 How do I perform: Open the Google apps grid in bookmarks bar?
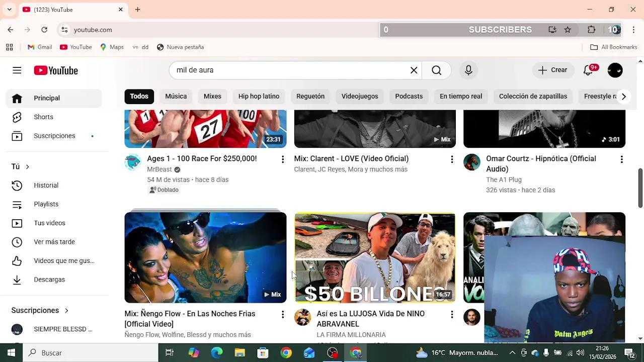pyautogui.click(x=9, y=47)
